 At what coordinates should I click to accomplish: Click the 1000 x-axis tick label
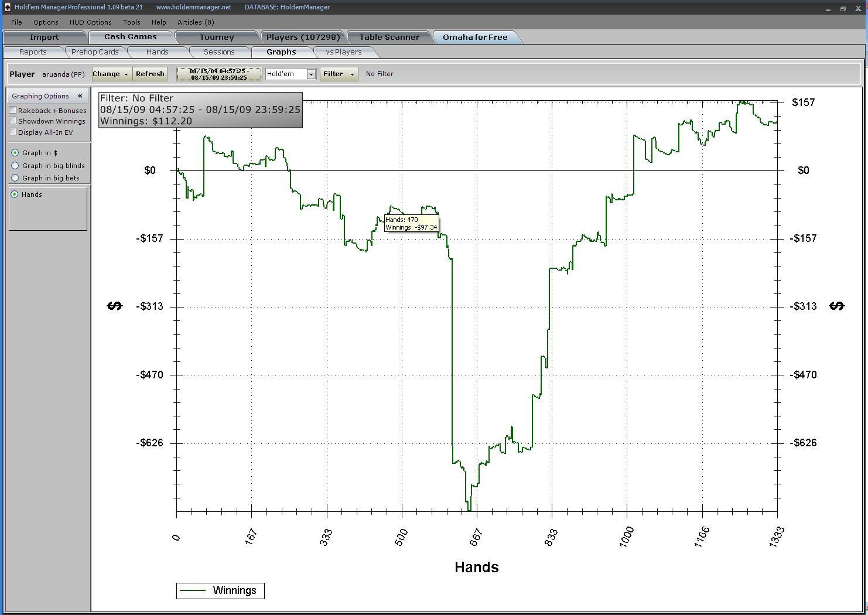(x=626, y=537)
